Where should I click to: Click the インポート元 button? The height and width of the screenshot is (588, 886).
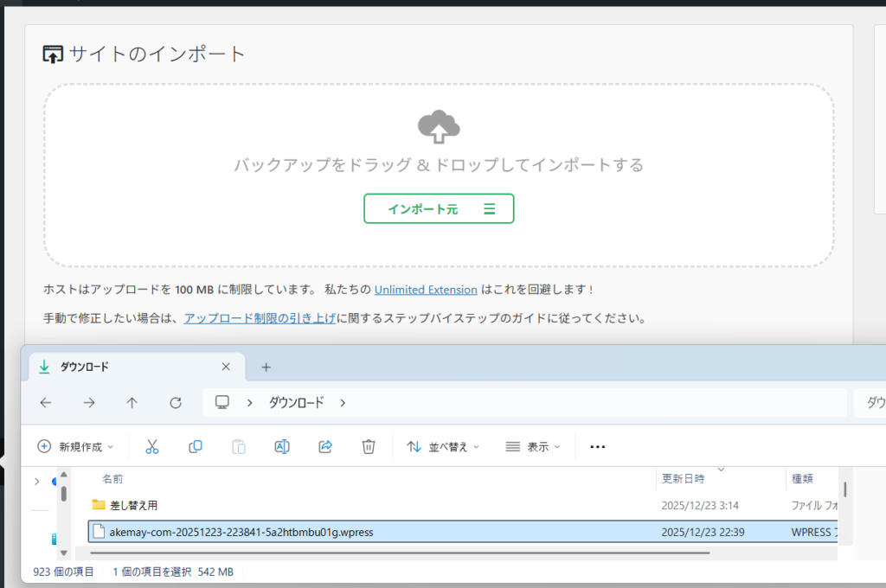(x=439, y=208)
